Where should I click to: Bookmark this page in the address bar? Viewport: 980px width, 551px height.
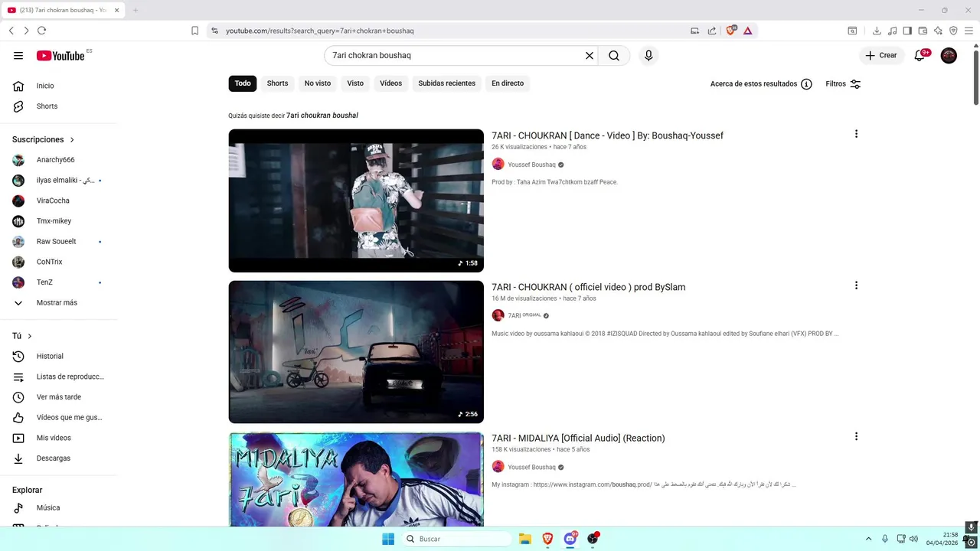194,31
